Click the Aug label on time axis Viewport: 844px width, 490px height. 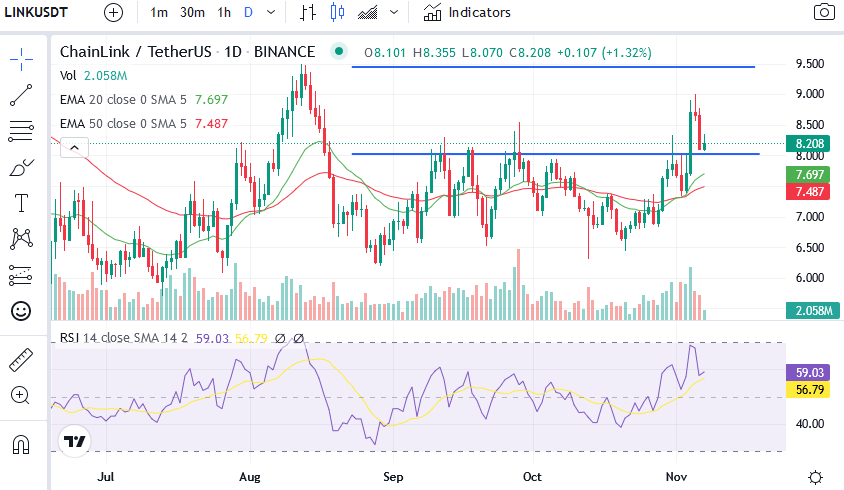[x=250, y=477]
